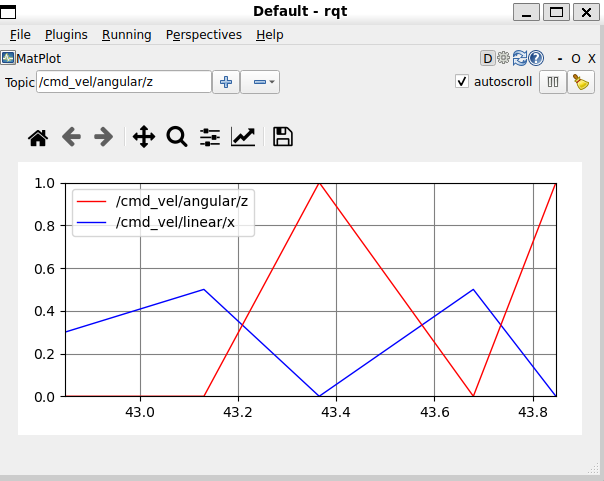Open the edit axis and curve parameters tool

[x=243, y=137]
